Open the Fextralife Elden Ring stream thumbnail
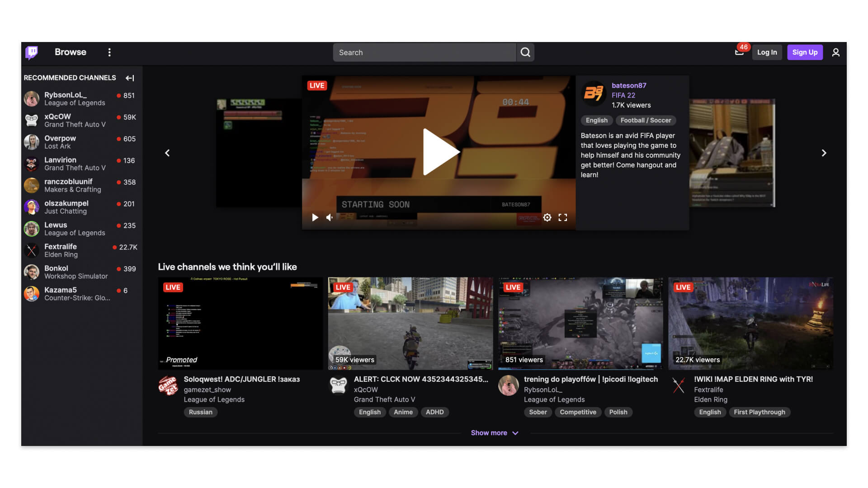The image size is (868, 488). pos(750,323)
